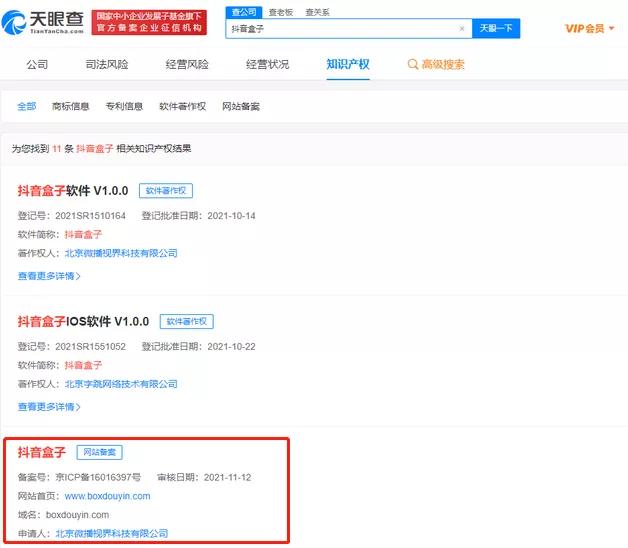Click the 网站备案 tag on 抖音盒子 result

click(x=99, y=452)
